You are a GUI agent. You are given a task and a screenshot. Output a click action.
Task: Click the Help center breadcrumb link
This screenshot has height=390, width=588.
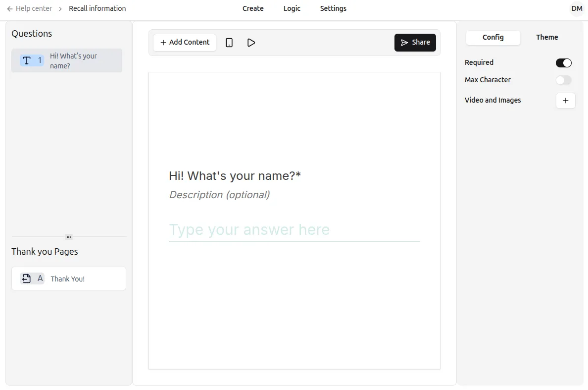point(34,8)
